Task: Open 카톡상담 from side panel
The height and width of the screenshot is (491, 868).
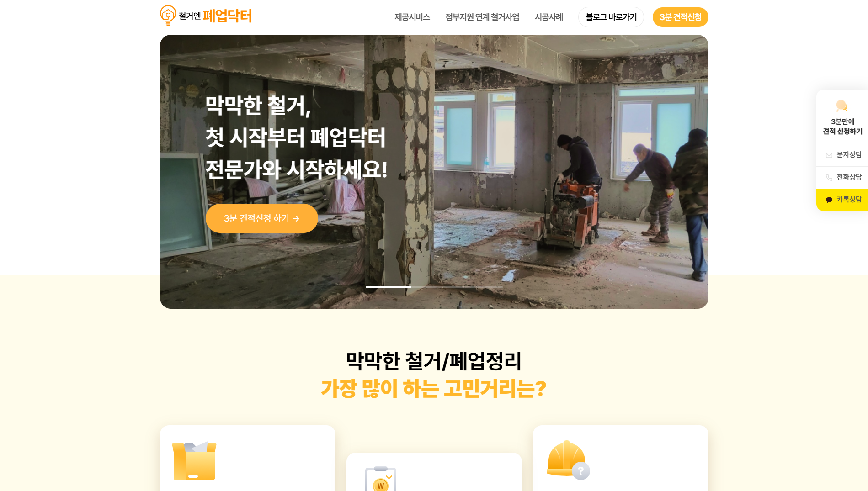Action: click(x=842, y=200)
